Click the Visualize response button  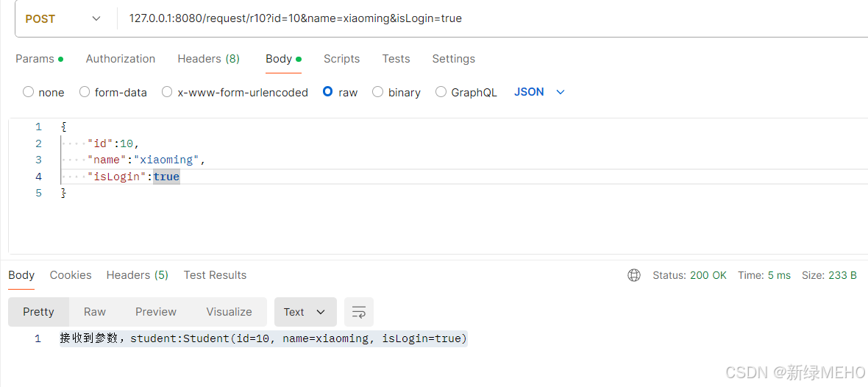tap(230, 312)
